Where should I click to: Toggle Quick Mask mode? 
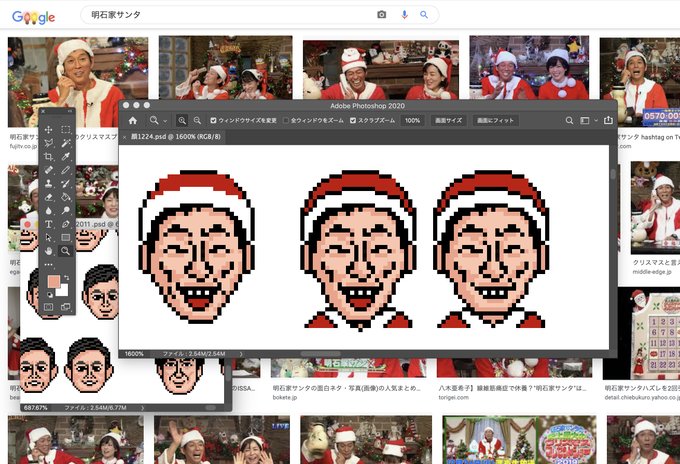(49, 307)
